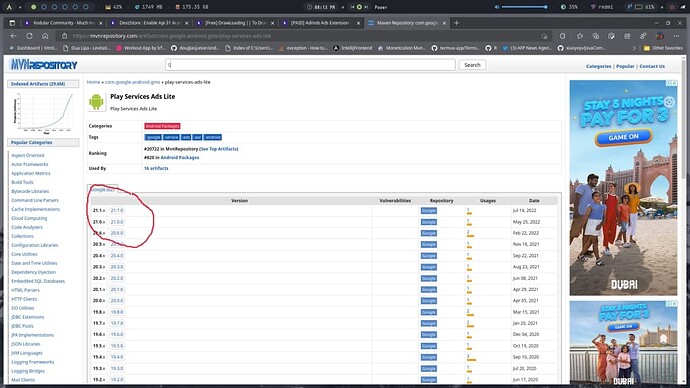Click the system volume speaker icon
690x388 pixels.
[497, 7]
